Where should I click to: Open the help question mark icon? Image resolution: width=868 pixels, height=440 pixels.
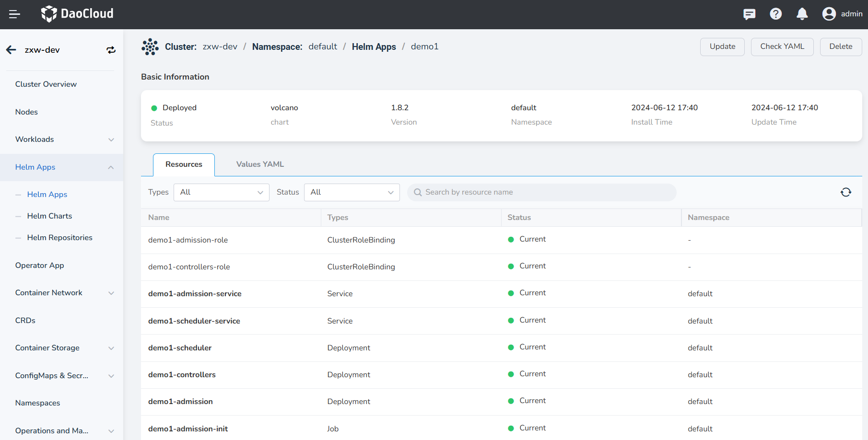775,14
